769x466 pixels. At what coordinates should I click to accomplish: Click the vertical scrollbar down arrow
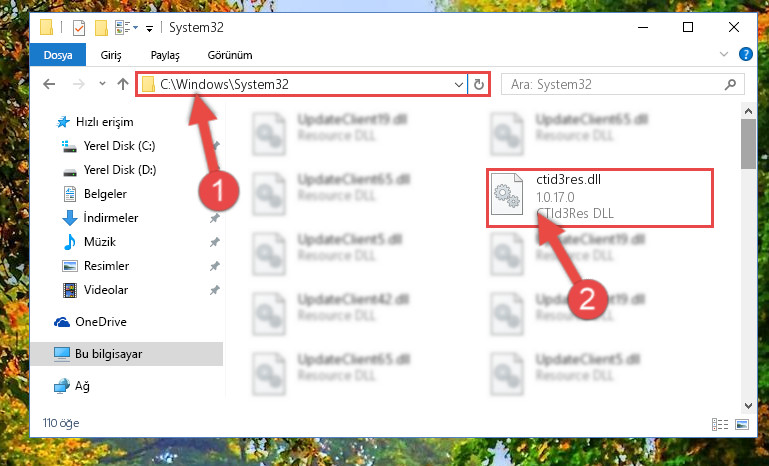(748, 406)
